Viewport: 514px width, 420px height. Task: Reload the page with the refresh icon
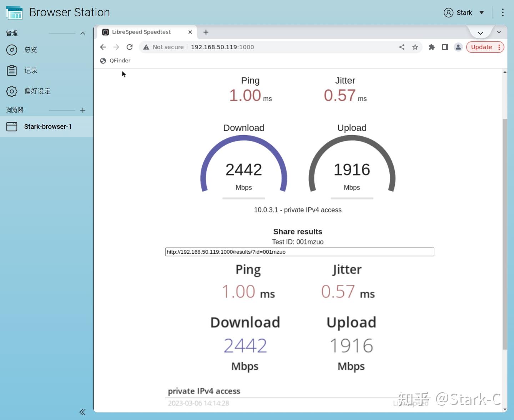(130, 47)
